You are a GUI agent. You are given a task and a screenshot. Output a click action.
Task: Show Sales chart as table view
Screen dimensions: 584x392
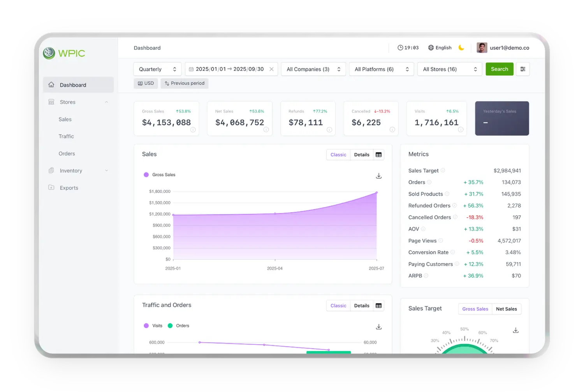[x=378, y=155]
